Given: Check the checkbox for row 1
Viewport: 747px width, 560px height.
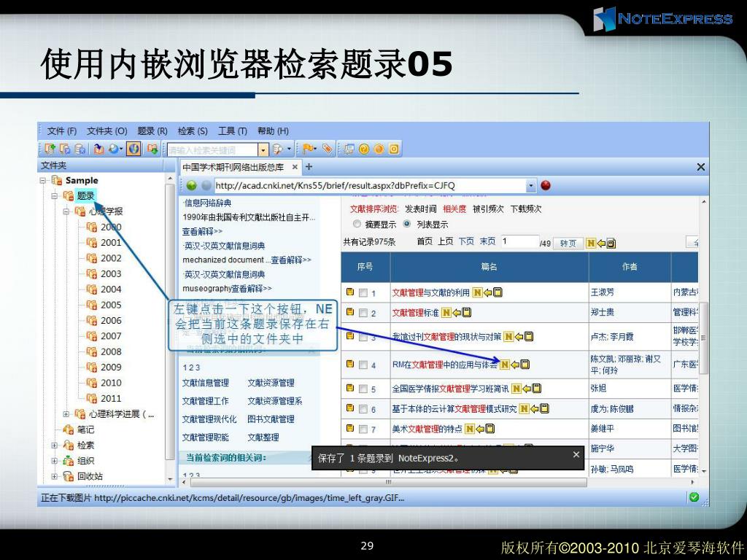Looking at the screenshot, I should [363, 293].
